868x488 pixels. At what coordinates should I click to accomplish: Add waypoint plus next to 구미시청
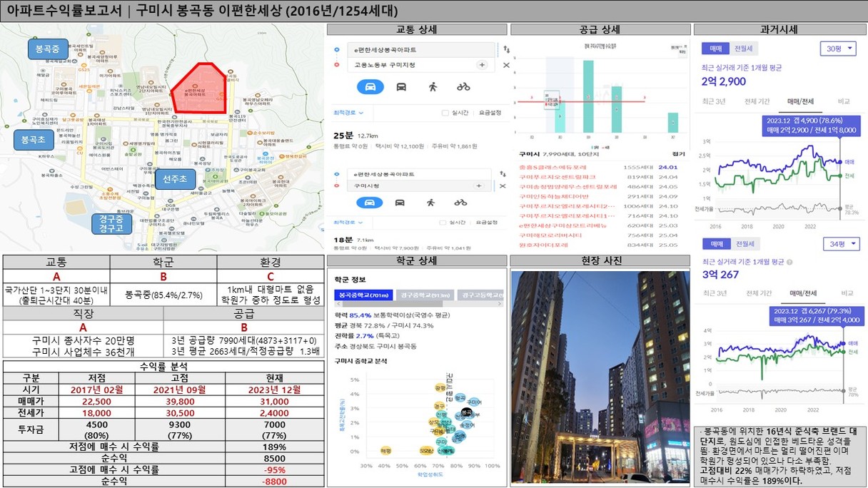point(479,185)
